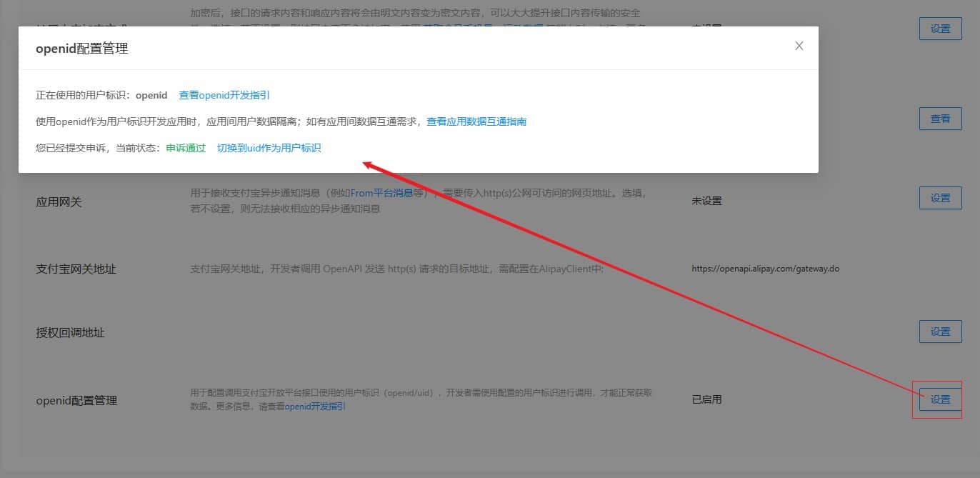Close the openid配置管理 dialog with the X

point(799,46)
